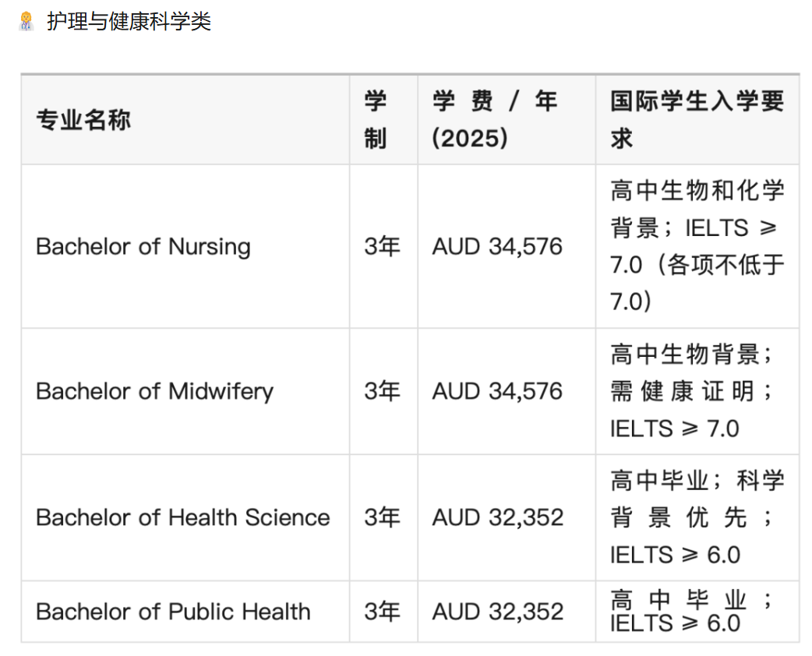Click the nurse emoji icon beside the heading

click(26, 21)
